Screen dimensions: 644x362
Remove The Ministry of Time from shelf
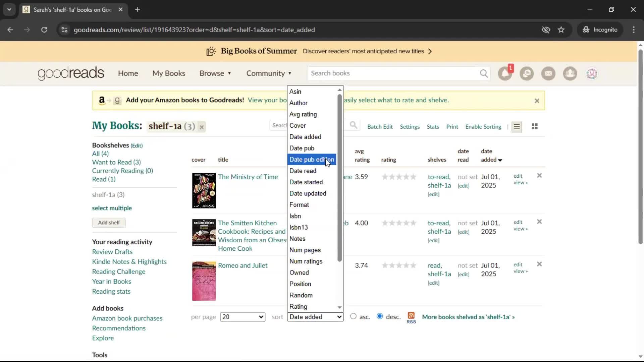tap(539, 175)
